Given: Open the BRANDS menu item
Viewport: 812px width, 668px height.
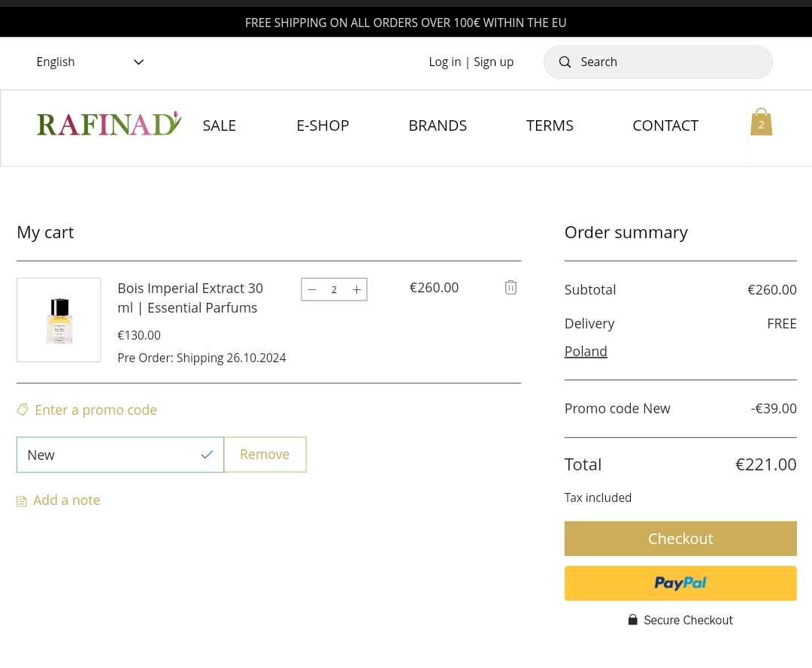Looking at the screenshot, I should click(438, 125).
